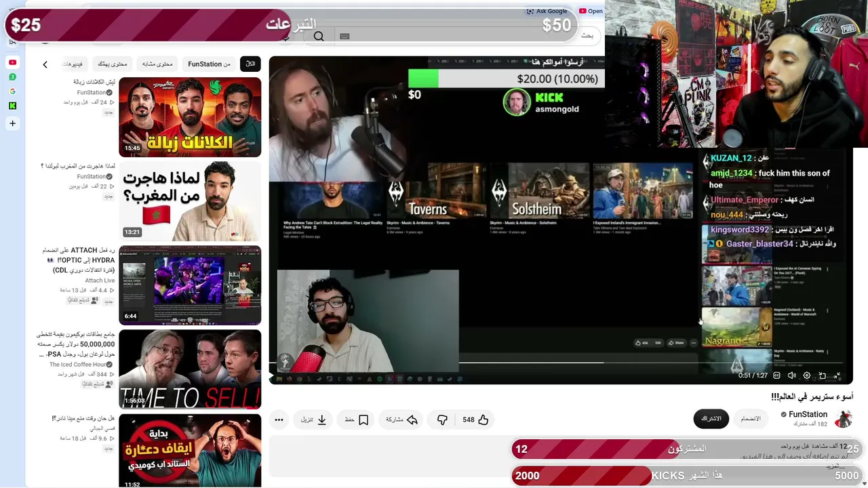Screen dimensions: 868x488
Task: Add a new sidebar shortcut with the plus icon
Action: 12,123
